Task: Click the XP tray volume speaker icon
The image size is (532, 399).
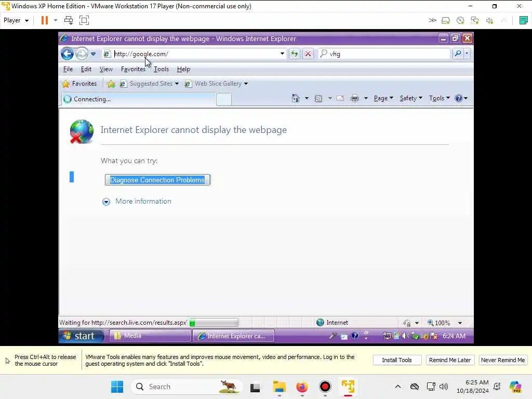Action: click(406, 336)
